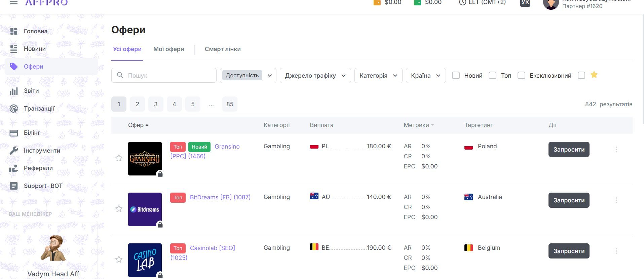Expand the Джерело трафіку dropdown

tap(315, 76)
